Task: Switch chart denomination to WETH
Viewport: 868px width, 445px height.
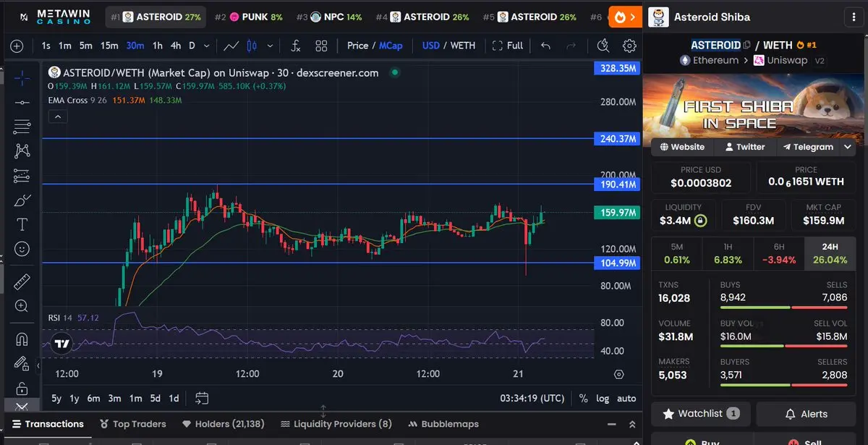Action: pos(463,46)
